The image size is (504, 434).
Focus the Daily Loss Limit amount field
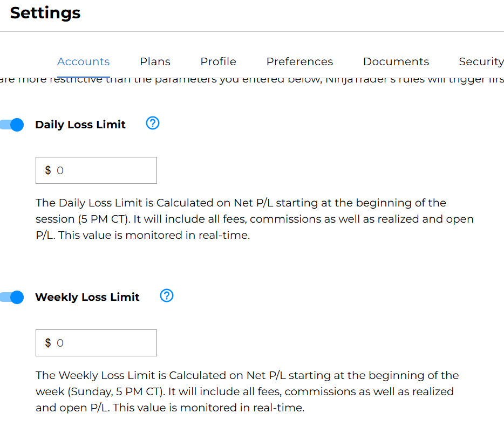pos(103,170)
